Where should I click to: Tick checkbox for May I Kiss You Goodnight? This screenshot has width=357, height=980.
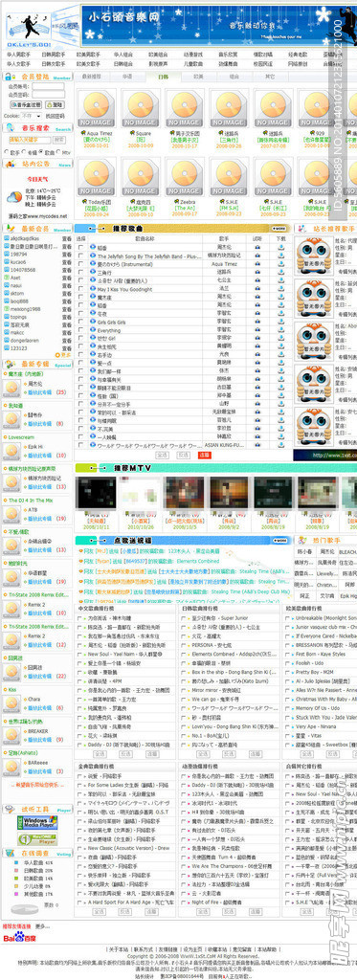(80, 289)
